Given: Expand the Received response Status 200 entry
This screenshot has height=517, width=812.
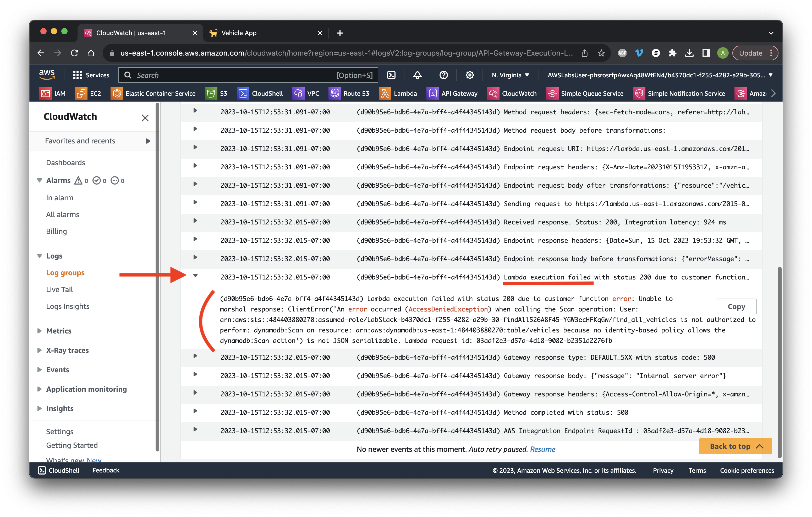Looking at the screenshot, I should coord(195,221).
